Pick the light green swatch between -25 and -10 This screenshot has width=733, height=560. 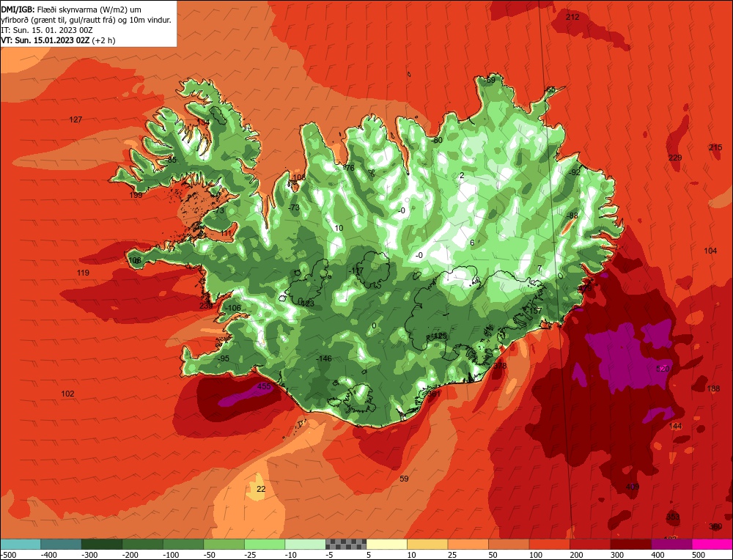265,544
